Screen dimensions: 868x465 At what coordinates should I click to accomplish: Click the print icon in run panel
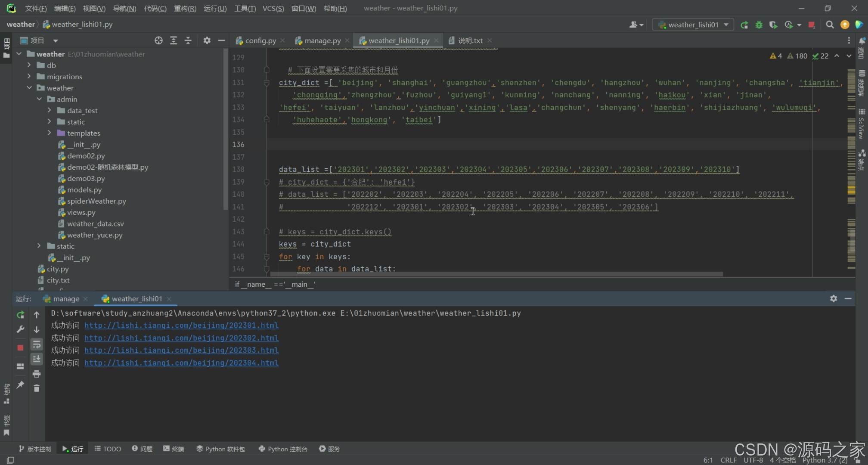[37, 374]
